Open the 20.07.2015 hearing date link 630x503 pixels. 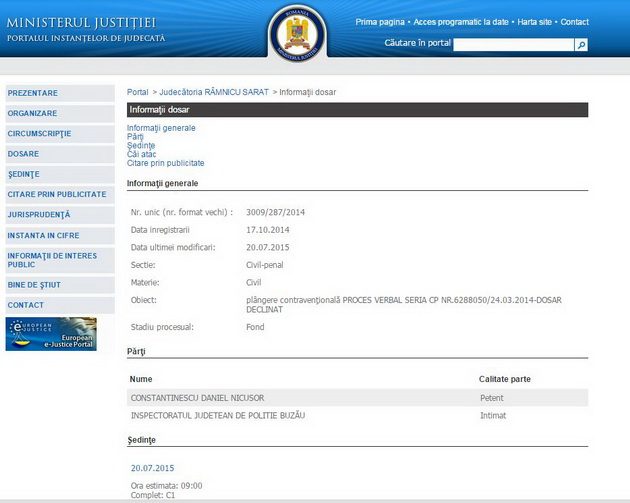pos(152,468)
